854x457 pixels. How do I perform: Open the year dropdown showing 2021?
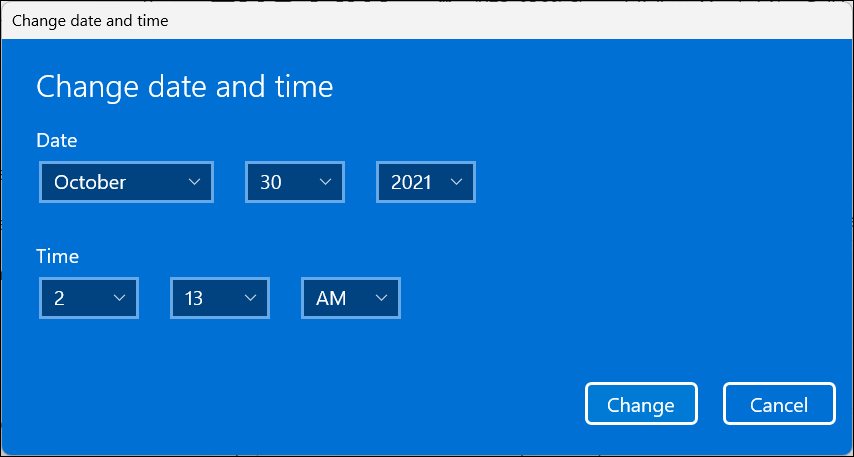(x=426, y=182)
